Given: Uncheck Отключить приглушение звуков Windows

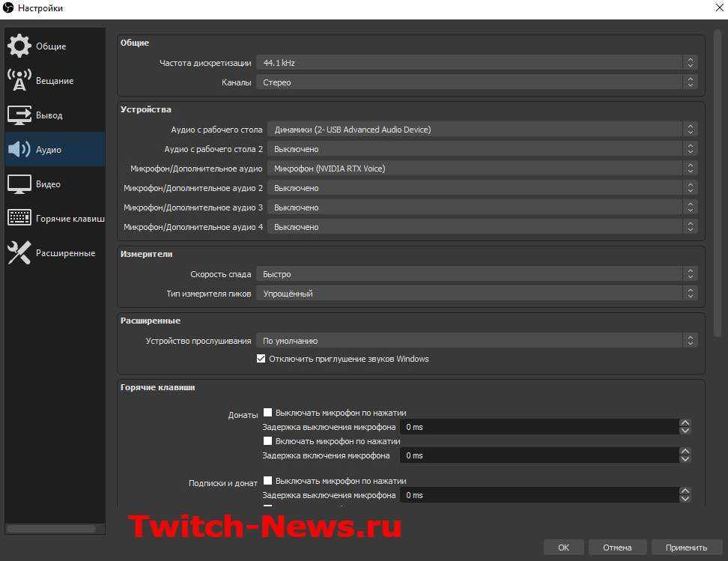Looking at the screenshot, I should click(x=261, y=359).
